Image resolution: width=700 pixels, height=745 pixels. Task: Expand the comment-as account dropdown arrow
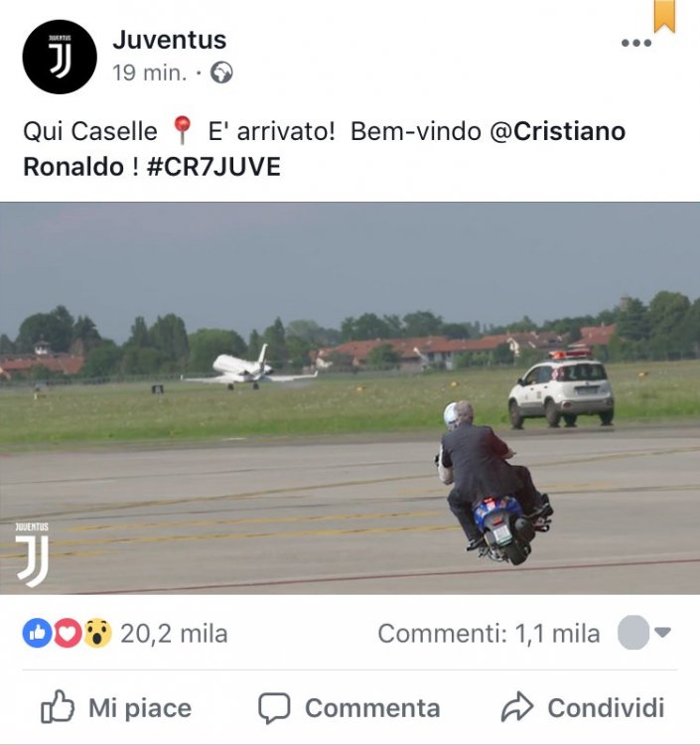click(x=662, y=632)
